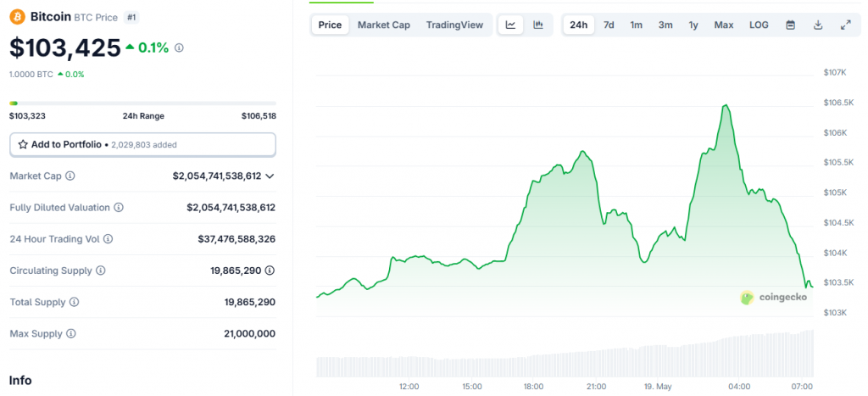This screenshot has width=868, height=396.
Task: Click the $103,323 range low value
Action: point(28,116)
